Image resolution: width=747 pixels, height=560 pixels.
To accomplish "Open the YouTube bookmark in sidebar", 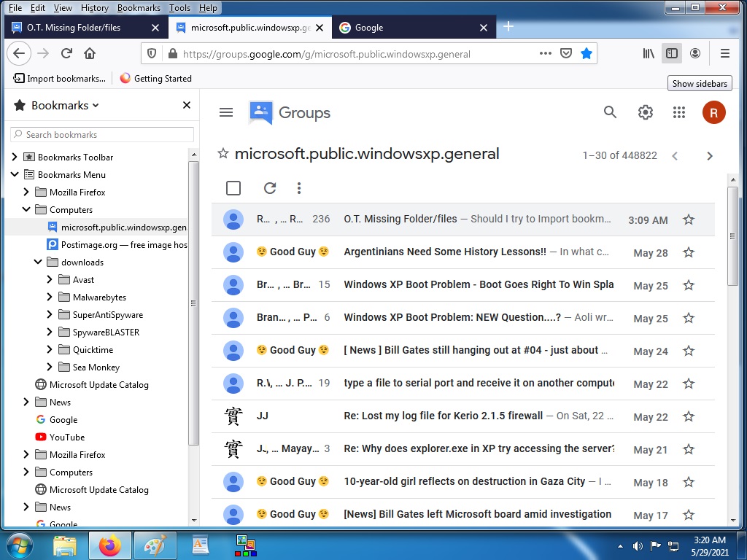I will point(60,437).
